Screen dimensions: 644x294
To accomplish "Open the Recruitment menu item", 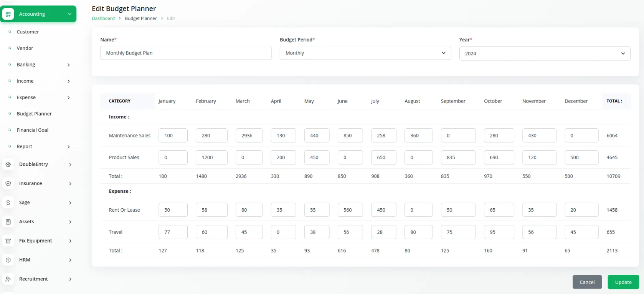I will point(33,279).
